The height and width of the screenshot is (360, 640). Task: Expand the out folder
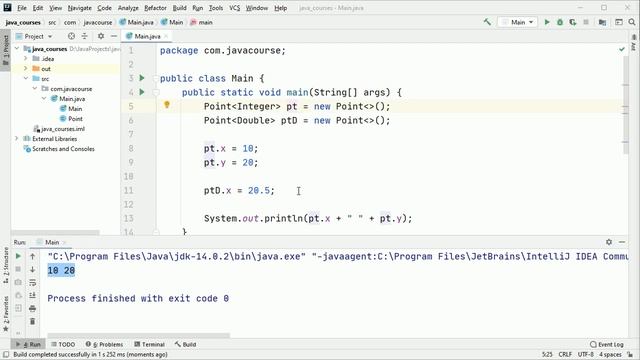coord(25,69)
